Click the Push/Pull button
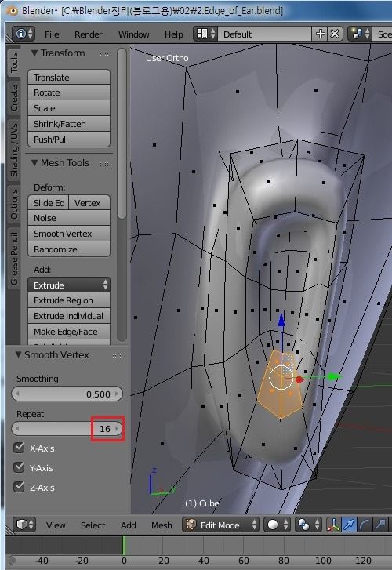Image resolution: width=392 pixels, height=570 pixels. coord(69,140)
